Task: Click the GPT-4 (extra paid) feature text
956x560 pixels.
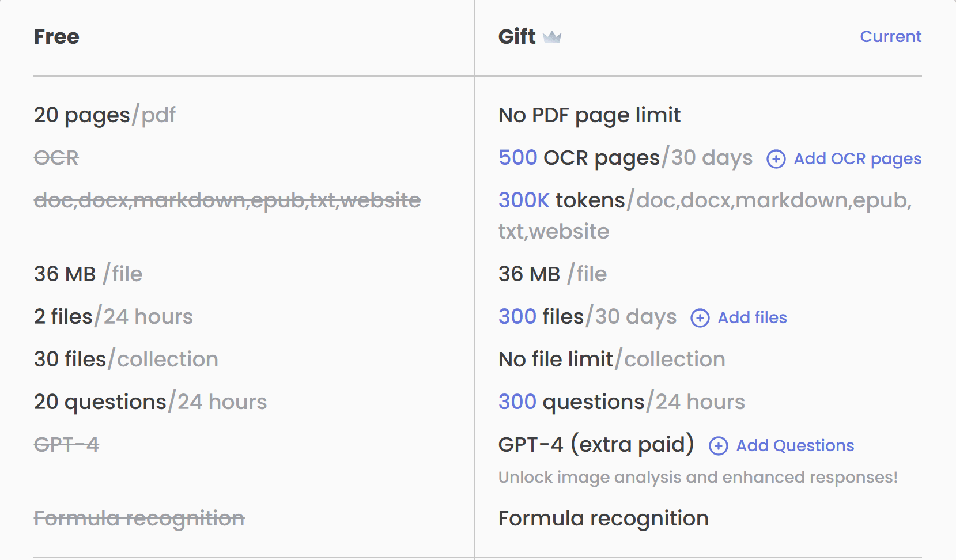Action: (596, 445)
